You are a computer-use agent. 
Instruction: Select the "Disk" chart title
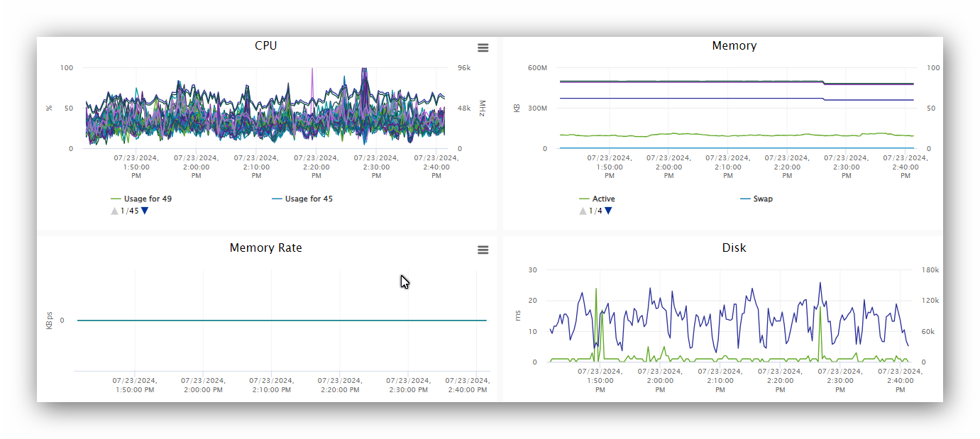tap(734, 248)
